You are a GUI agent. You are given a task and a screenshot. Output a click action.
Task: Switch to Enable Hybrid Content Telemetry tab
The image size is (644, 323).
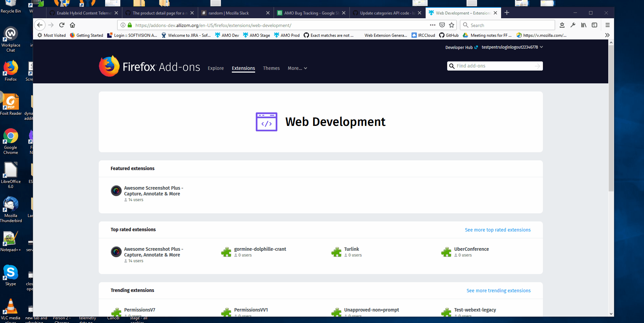pyautogui.click(x=84, y=13)
